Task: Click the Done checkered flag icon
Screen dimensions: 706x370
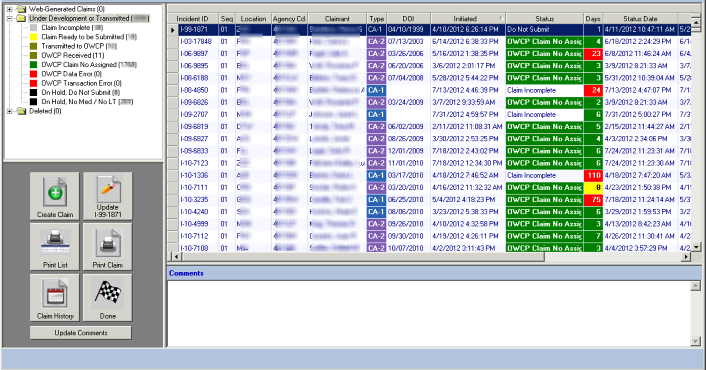Action: [x=108, y=298]
